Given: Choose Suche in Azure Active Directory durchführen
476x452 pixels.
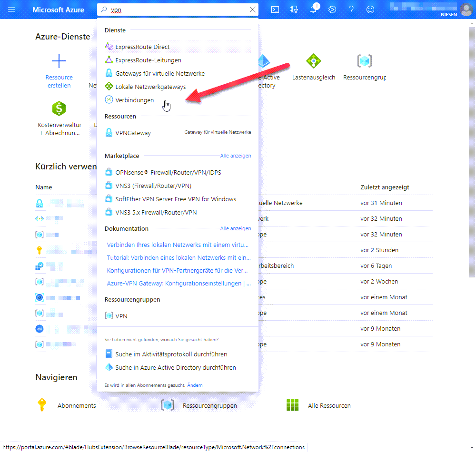Looking at the screenshot, I should [178, 367].
